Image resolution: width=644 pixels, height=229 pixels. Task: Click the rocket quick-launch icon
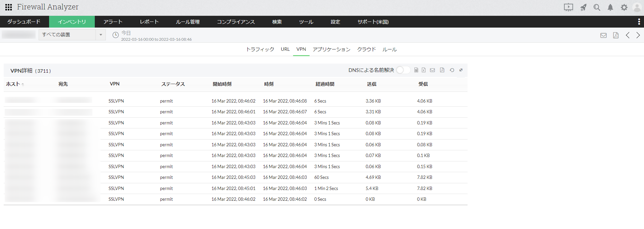tap(583, 7)
